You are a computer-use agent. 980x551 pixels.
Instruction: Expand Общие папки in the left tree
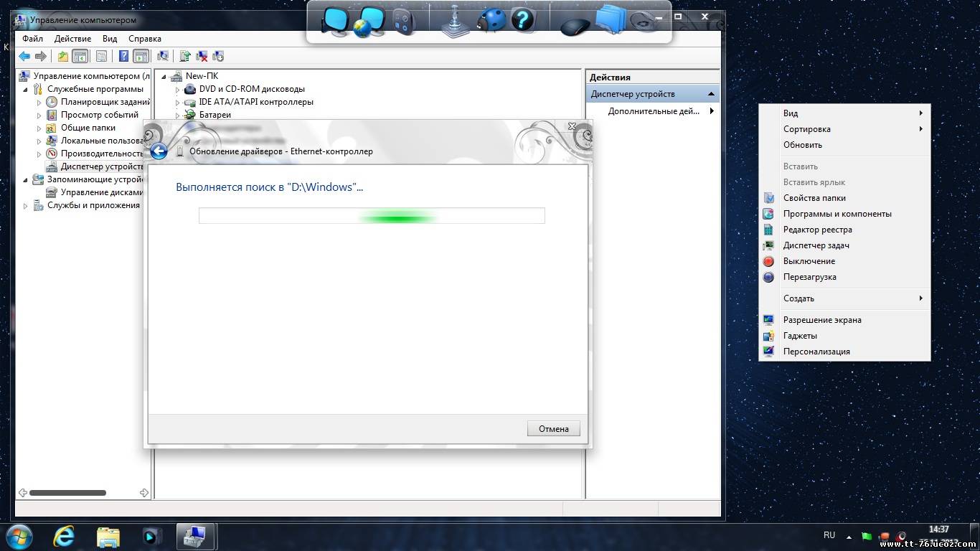point(39,128)
